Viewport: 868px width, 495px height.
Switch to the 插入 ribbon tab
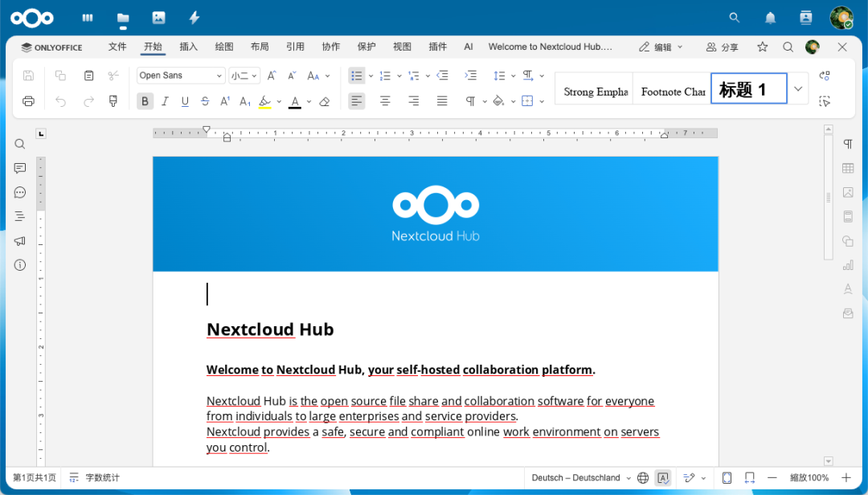tap(188, 47)
